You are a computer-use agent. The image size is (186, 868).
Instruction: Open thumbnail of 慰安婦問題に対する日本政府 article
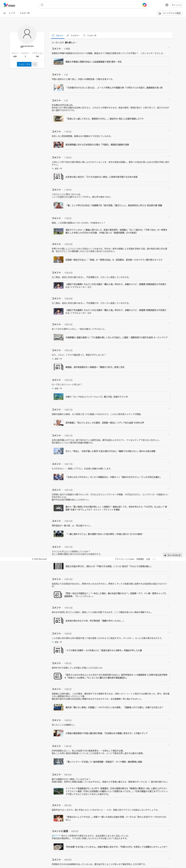[x=58, y=145]
